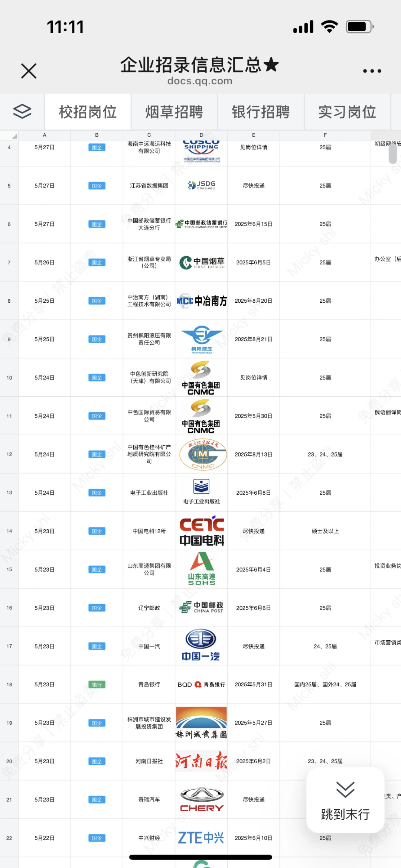
Task: Select deadline cell 2025年5月31日
Action: point(254,685)
